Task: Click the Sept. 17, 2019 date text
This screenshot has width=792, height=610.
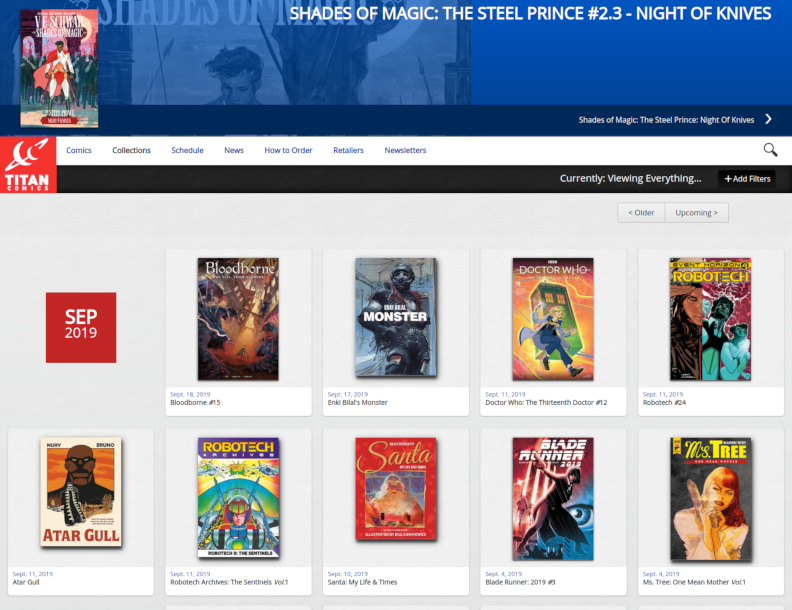Action: pos(348,394)
